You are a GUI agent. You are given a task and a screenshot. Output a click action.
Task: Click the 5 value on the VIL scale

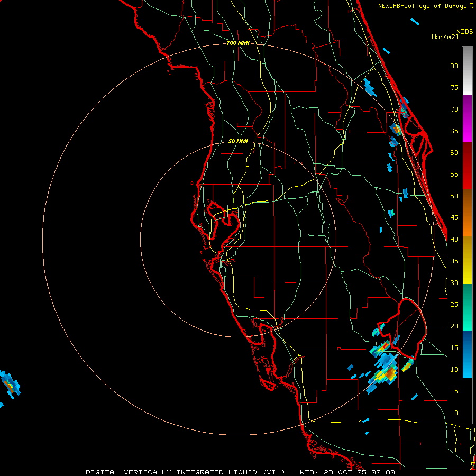(x=456, y=391)
